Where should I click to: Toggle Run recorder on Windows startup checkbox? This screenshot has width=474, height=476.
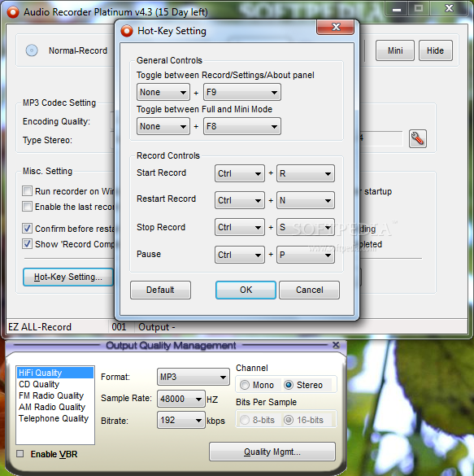[x=27, y=191]
